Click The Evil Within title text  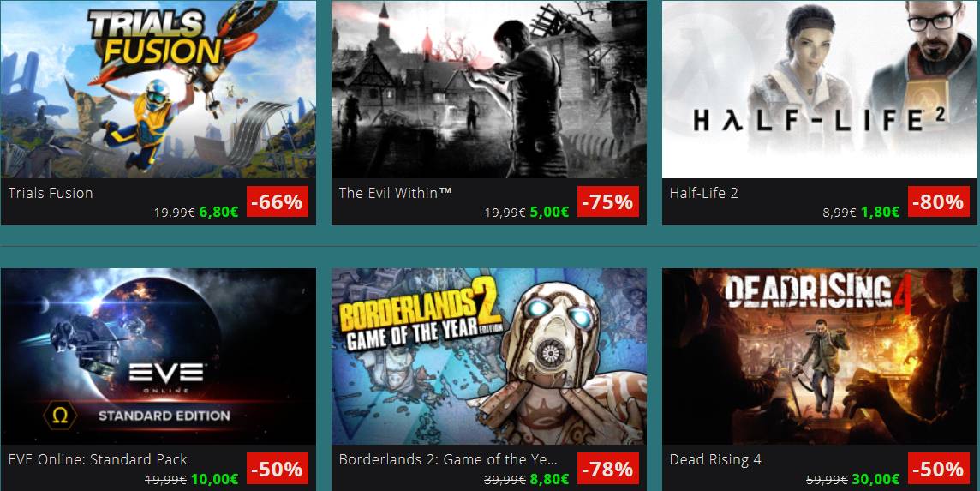[x=395, y=193]
